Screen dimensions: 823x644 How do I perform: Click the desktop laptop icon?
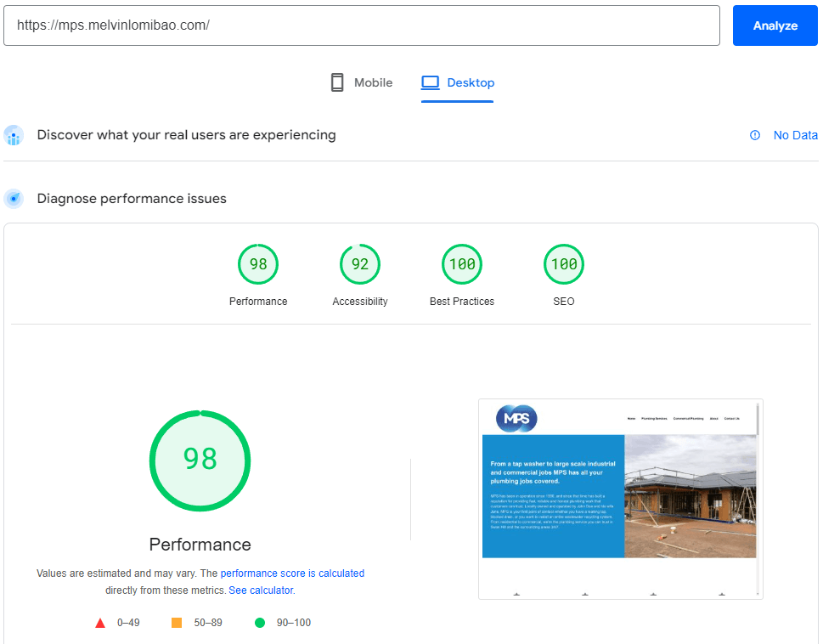pyautogui.click(x=431, y=82)
